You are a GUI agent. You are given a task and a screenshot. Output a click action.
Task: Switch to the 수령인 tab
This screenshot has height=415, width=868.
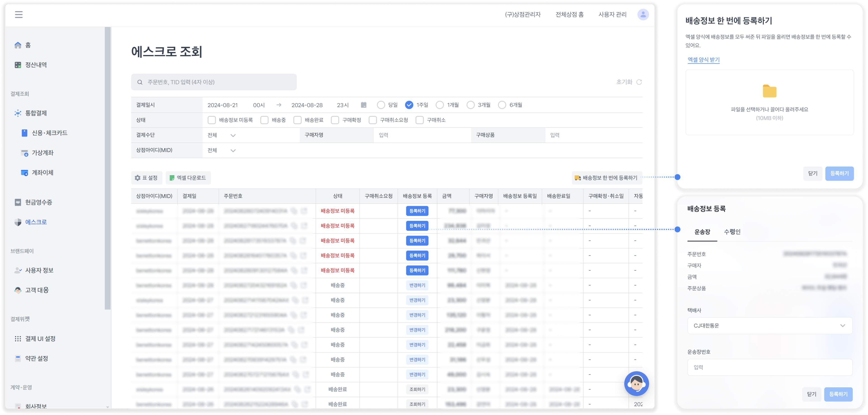pos(732,232)
